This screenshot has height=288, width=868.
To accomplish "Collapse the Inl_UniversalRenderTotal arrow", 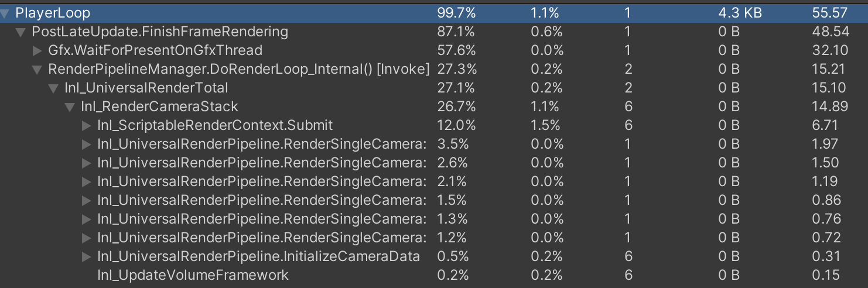I will coord(53,88).
